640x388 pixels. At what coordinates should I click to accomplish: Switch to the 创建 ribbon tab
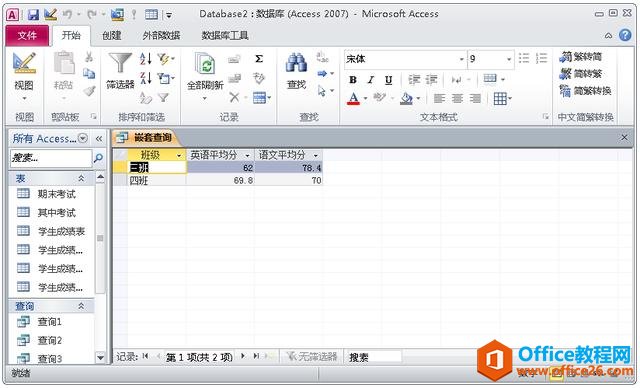tap(112, 35)
